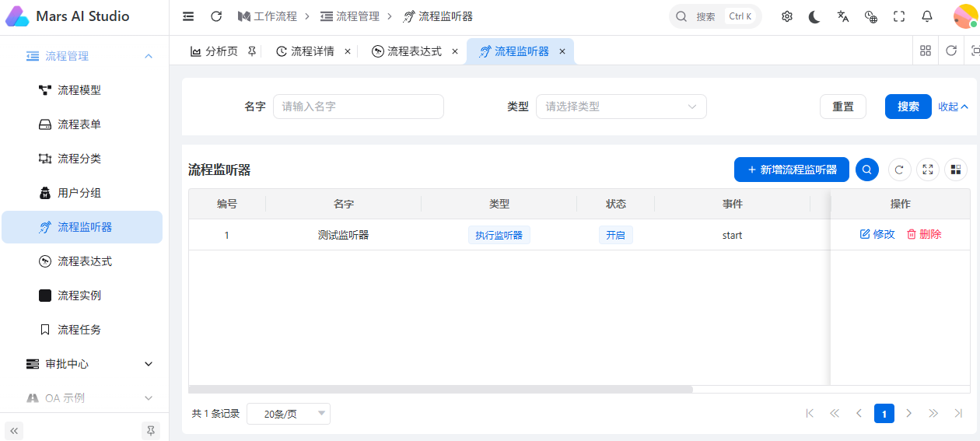Image resolution: width=980 pixels, height=441 pixels.
Task: Open the global search box with Ctrl K
Action: [716, 16]
